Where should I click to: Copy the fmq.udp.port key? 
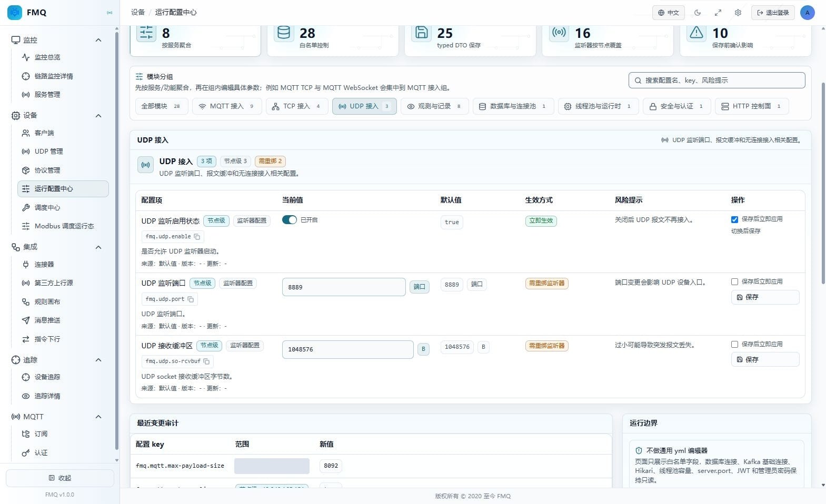[x=191, y=299]
